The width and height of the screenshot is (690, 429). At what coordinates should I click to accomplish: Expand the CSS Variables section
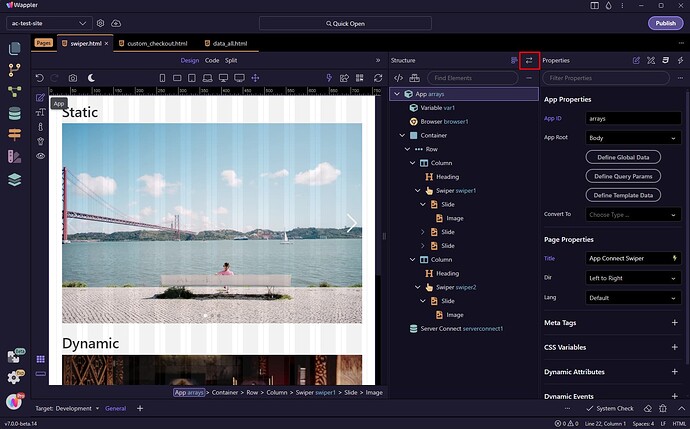click(675, 347)
